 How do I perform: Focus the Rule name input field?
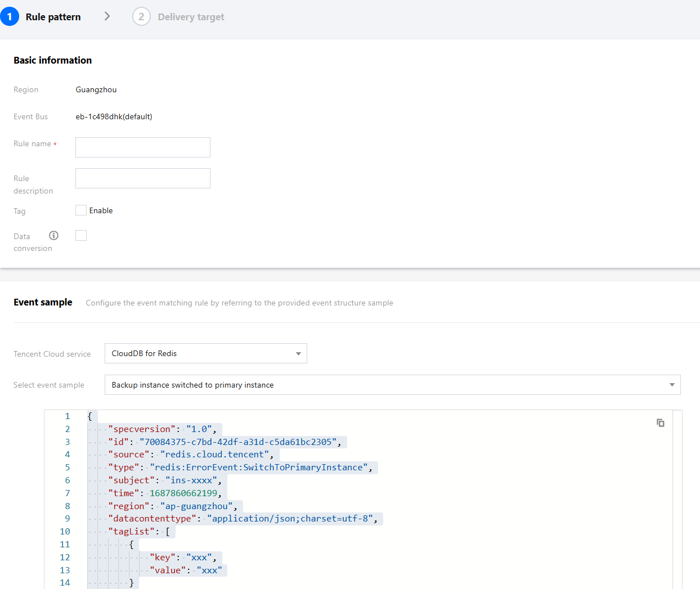pos(143,147)
